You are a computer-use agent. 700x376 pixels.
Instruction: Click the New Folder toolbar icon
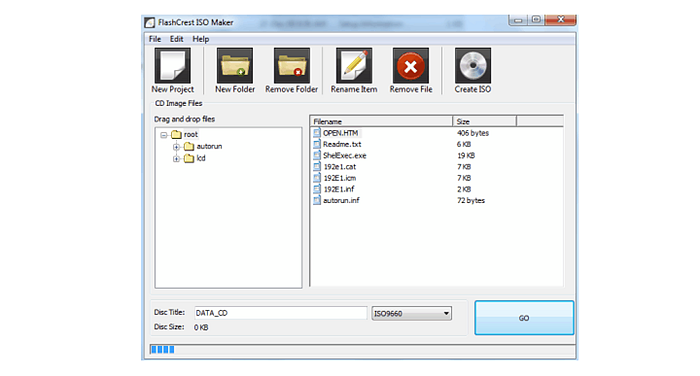pyautogui.click(x=235, y=66)
